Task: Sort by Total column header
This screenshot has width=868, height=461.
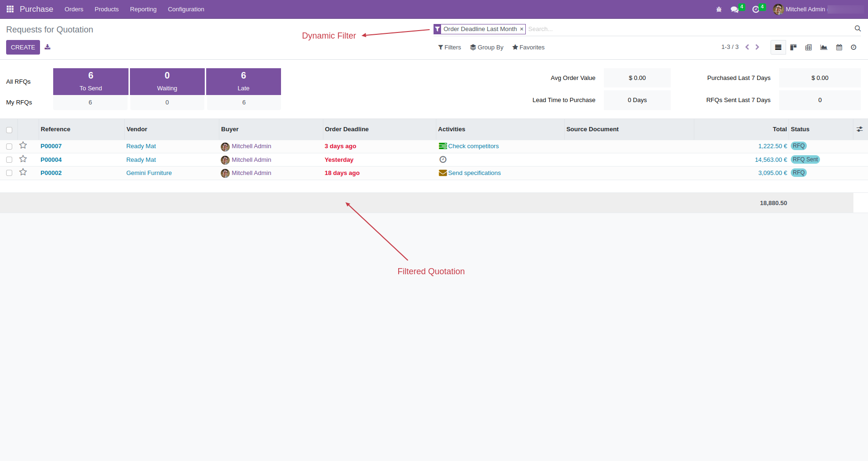Action: [780, 129]
